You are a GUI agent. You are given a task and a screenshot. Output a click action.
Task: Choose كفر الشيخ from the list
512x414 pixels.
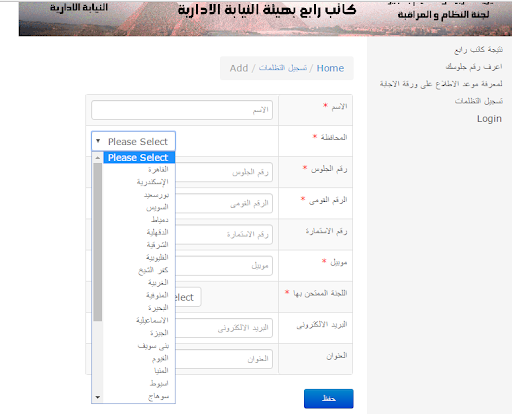[x=139, y=270]
